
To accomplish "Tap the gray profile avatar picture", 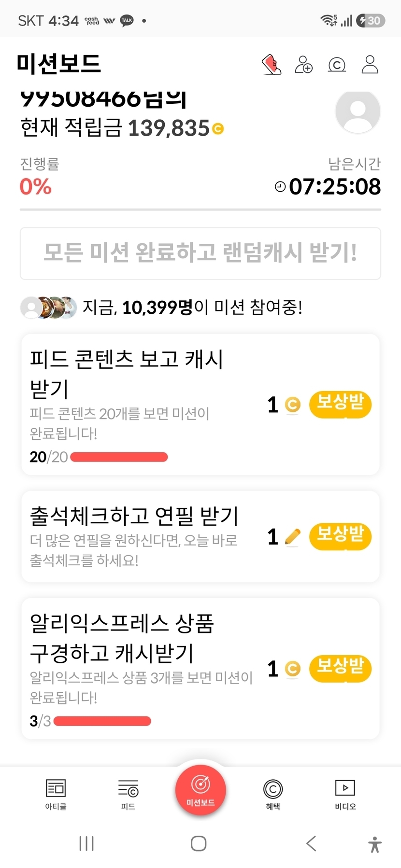I will (358, 112).
